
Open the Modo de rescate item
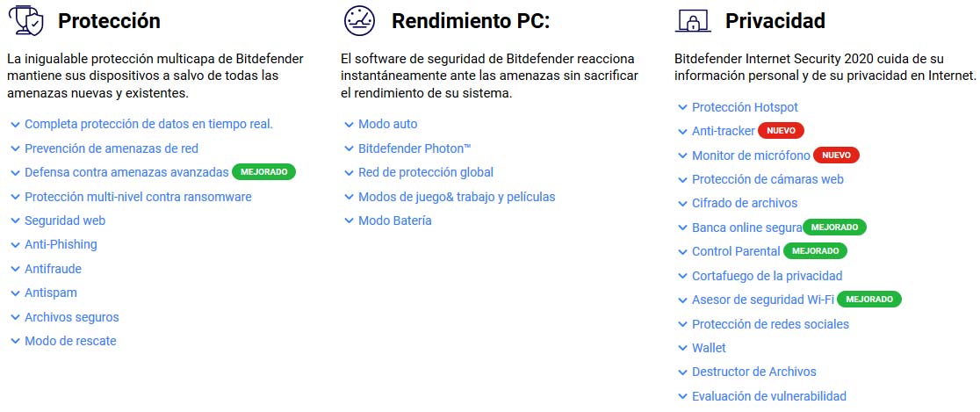point(70,341)
